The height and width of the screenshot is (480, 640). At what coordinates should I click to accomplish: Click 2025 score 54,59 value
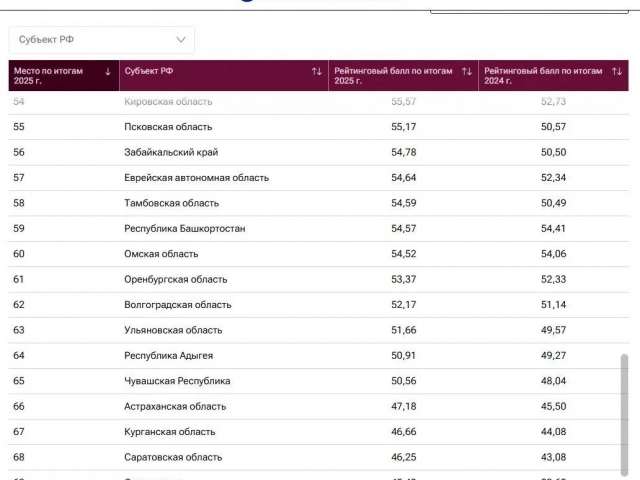click(x=403, y=203)
